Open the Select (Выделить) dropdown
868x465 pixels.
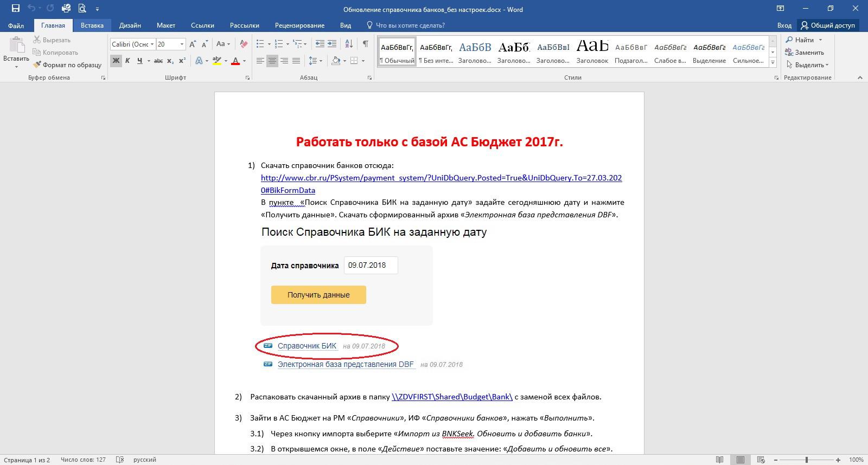pyautogui.click(x=807, y=65)
